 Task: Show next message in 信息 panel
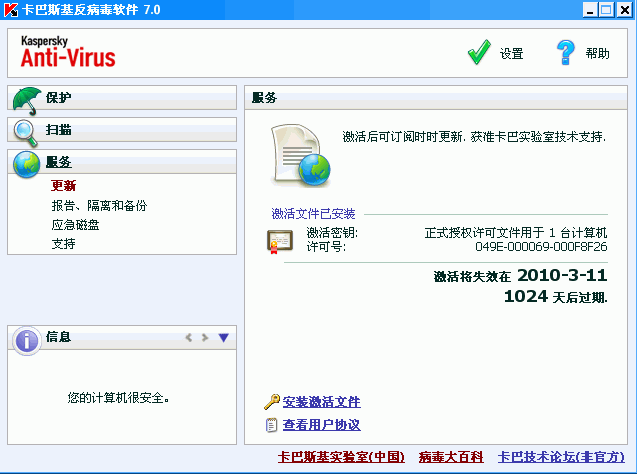click(205, 337)
